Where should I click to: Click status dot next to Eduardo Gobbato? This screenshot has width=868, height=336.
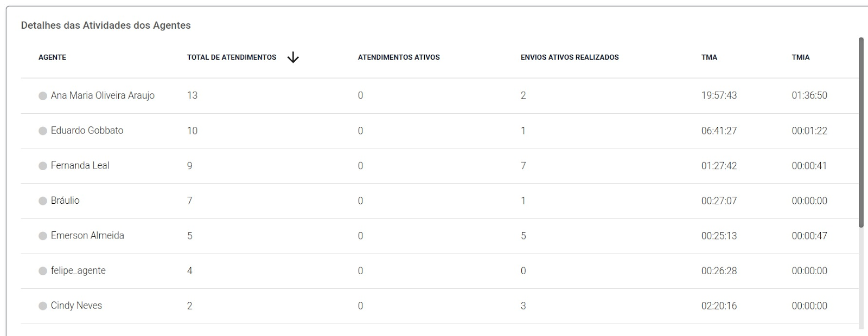coord(43,131)
